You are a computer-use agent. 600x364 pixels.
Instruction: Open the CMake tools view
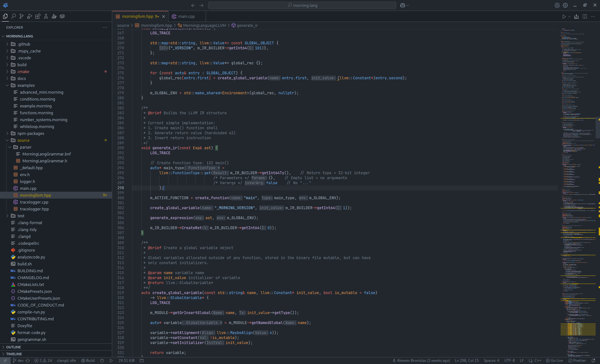tap(54, 16)
